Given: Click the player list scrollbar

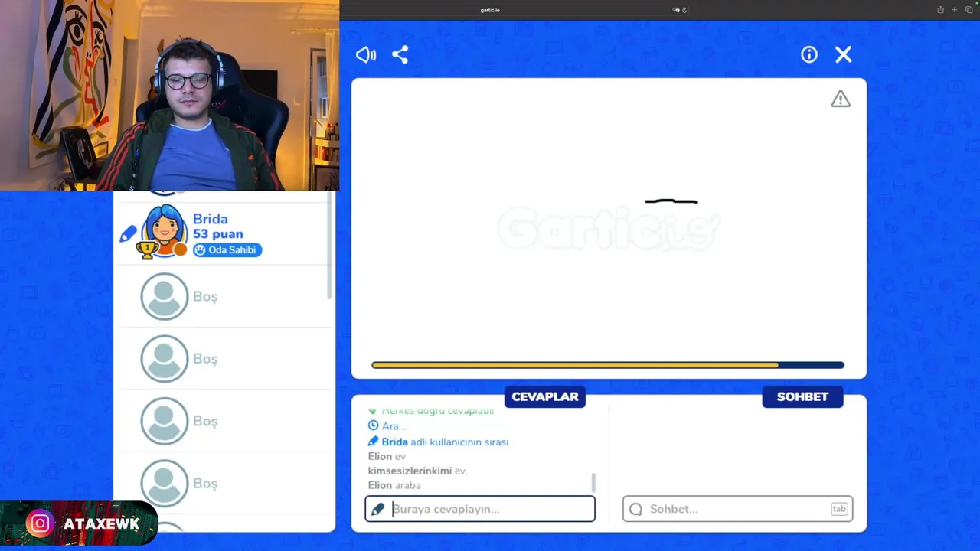Looking at the screenshot, I should (x=330, y=245).
